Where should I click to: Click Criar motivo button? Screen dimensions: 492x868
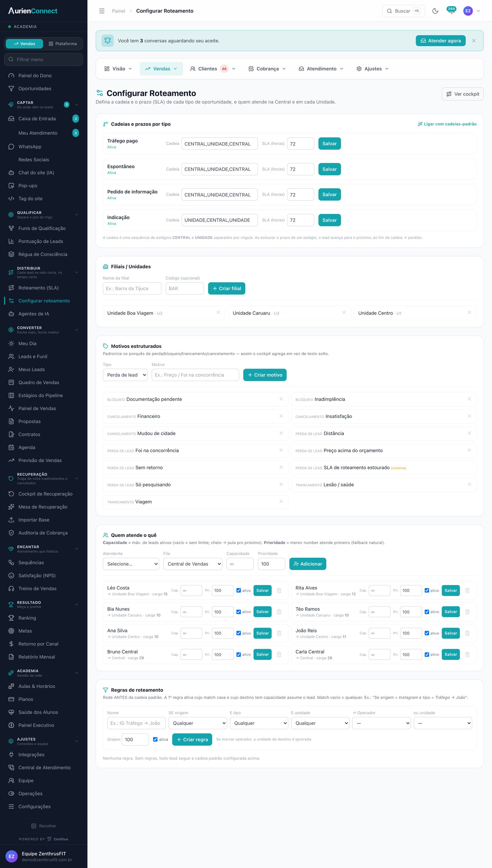265,375
